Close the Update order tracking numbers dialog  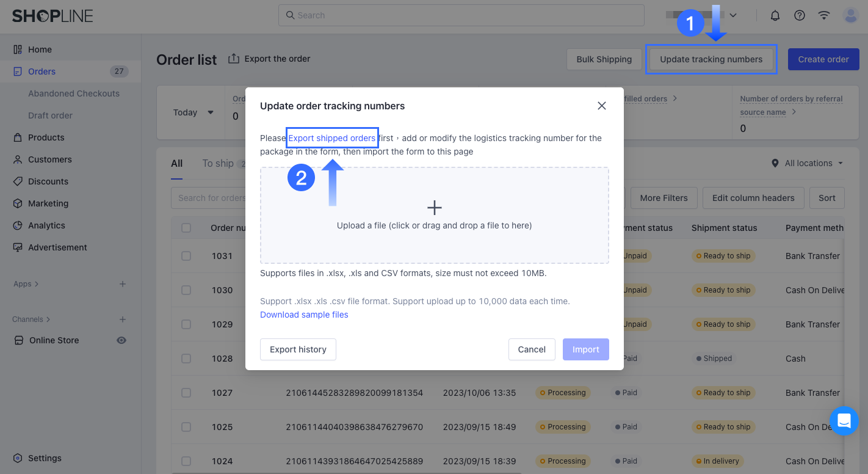pos(602,106)
